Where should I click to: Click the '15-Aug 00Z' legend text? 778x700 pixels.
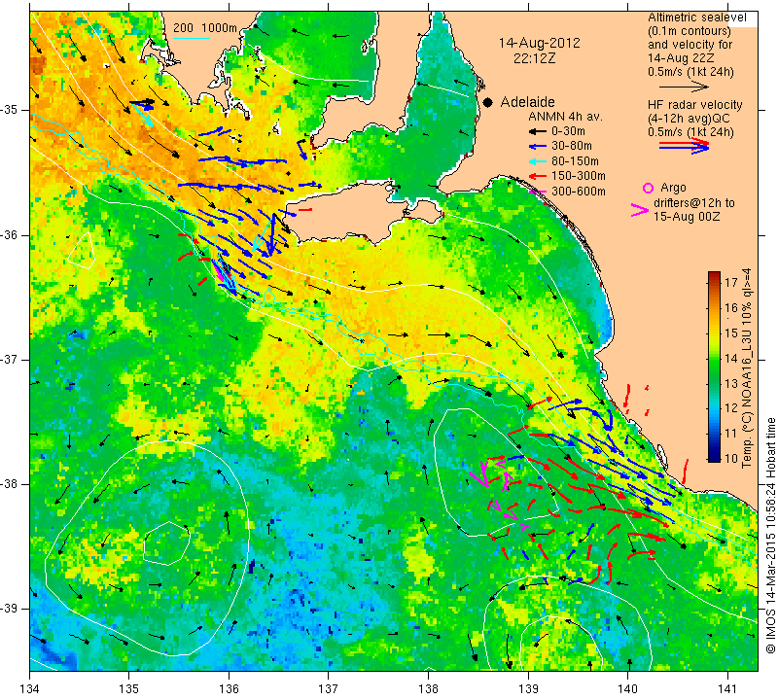click(687, 217)
